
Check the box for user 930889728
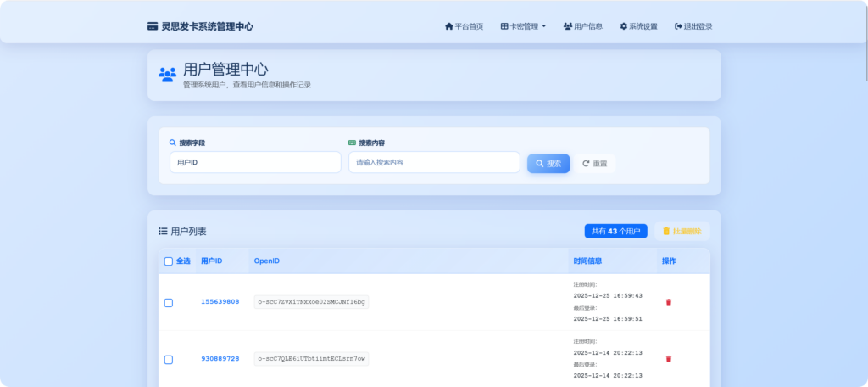pyautogui.click(x=168, y=360)
